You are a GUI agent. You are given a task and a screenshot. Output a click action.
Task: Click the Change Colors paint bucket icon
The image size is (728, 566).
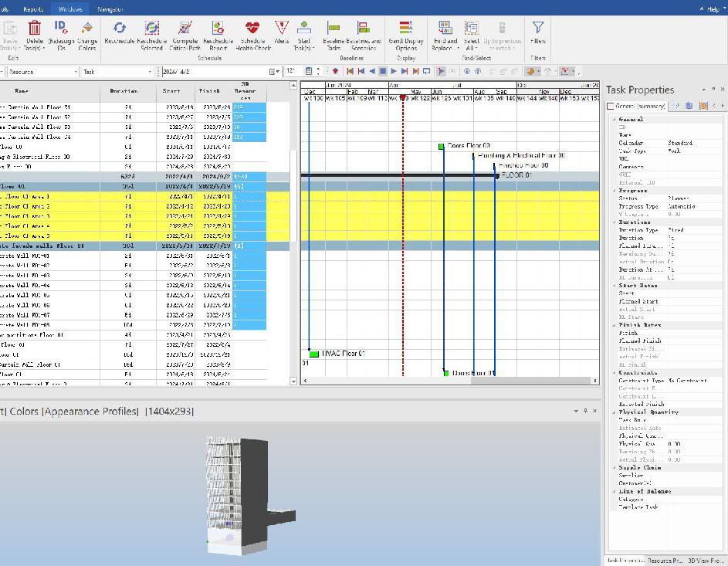point(86,28)
